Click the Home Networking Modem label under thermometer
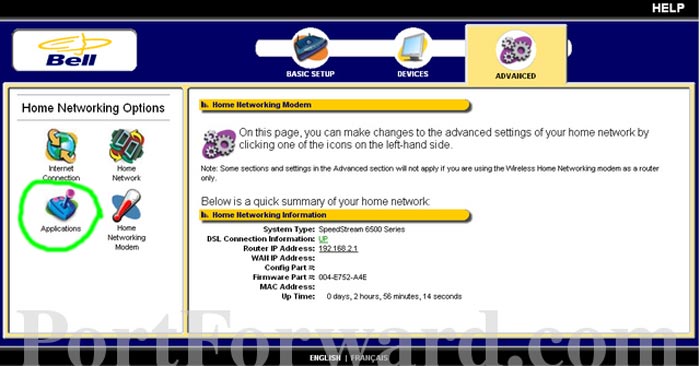Screen dimensions: 700x366 127,237
